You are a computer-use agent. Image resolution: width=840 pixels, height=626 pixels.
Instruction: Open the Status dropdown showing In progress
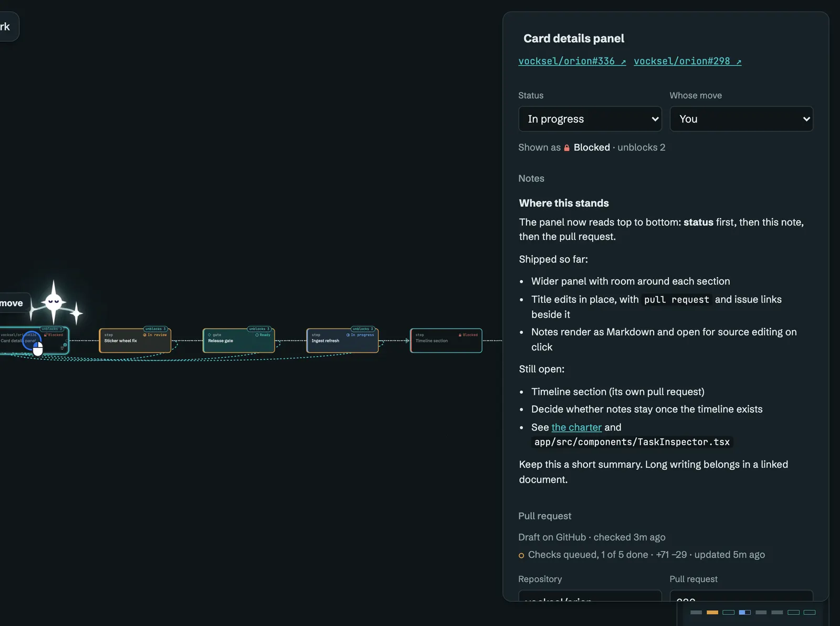tap(590, 119)
